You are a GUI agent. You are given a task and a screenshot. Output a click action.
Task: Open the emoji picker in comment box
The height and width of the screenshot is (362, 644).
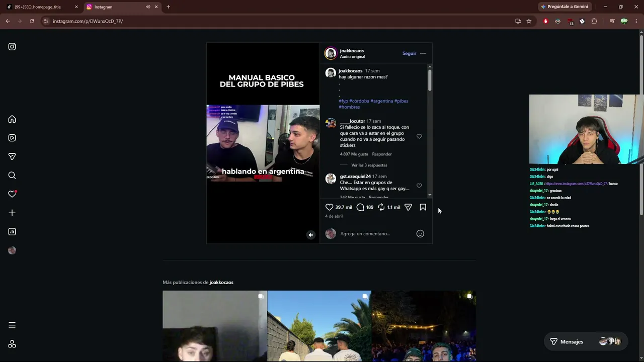[x=420, y=234]
